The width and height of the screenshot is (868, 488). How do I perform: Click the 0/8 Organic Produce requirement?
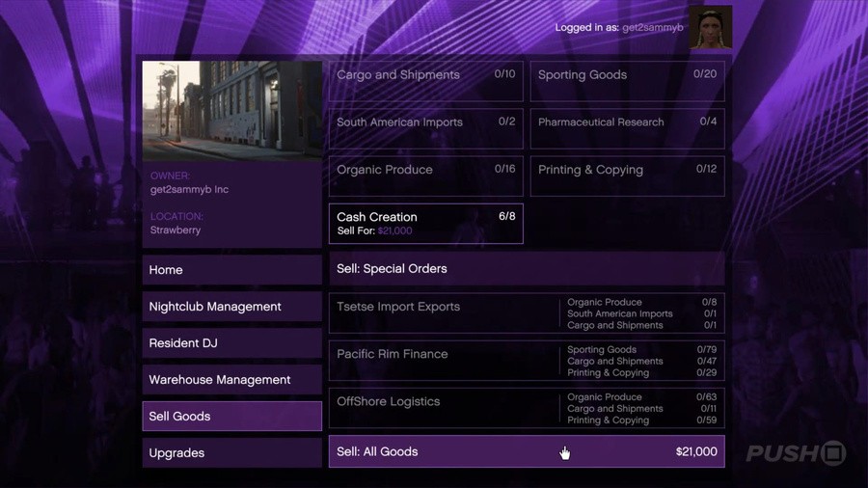pos(710,302)
